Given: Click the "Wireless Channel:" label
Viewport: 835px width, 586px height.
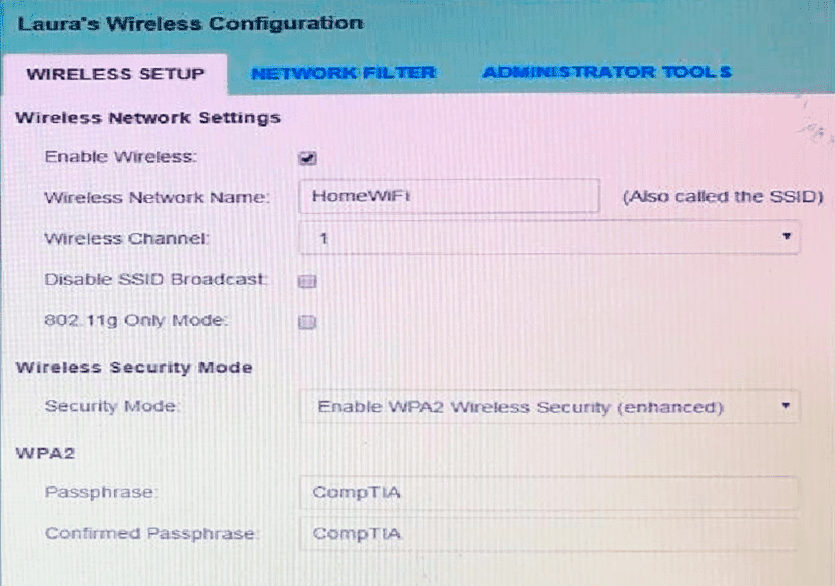Looking at the screenshot, I should click(x=127, y=239).
